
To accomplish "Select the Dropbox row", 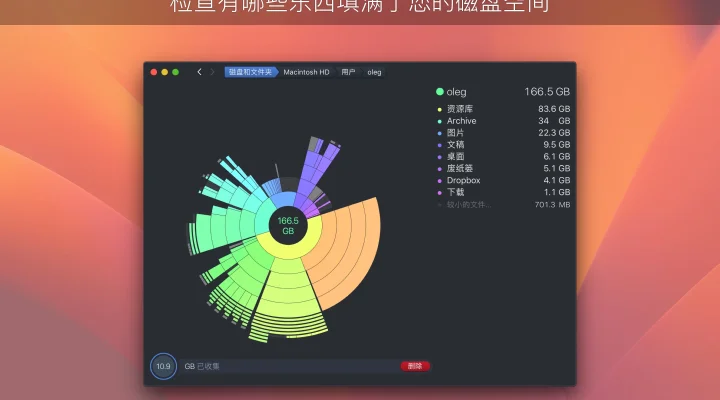I will click(x=503, y=180).
